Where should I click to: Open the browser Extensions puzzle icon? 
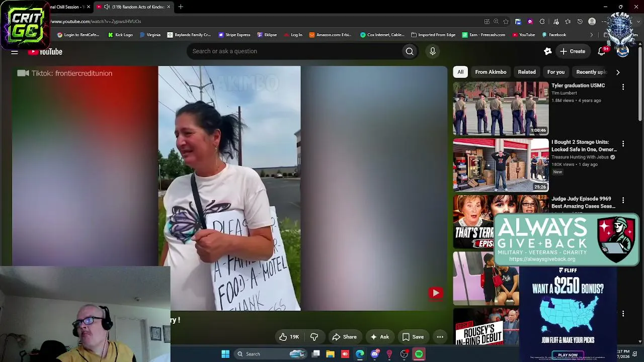coord(542,22)
